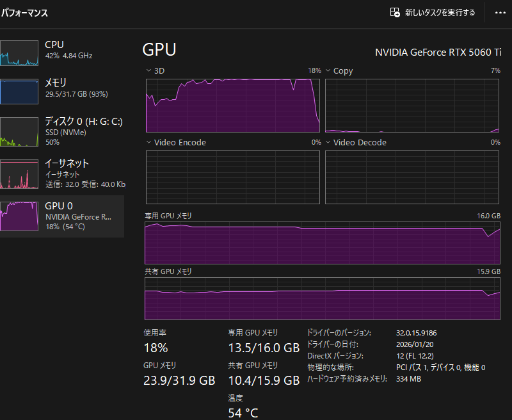Click the Video Decode empty graph

pos(412,177)
